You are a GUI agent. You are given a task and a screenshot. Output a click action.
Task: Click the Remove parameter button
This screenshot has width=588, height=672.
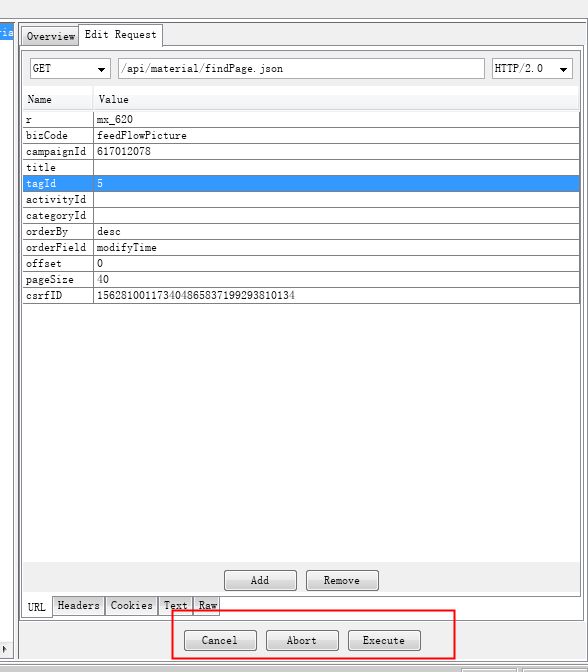[342, 580]
